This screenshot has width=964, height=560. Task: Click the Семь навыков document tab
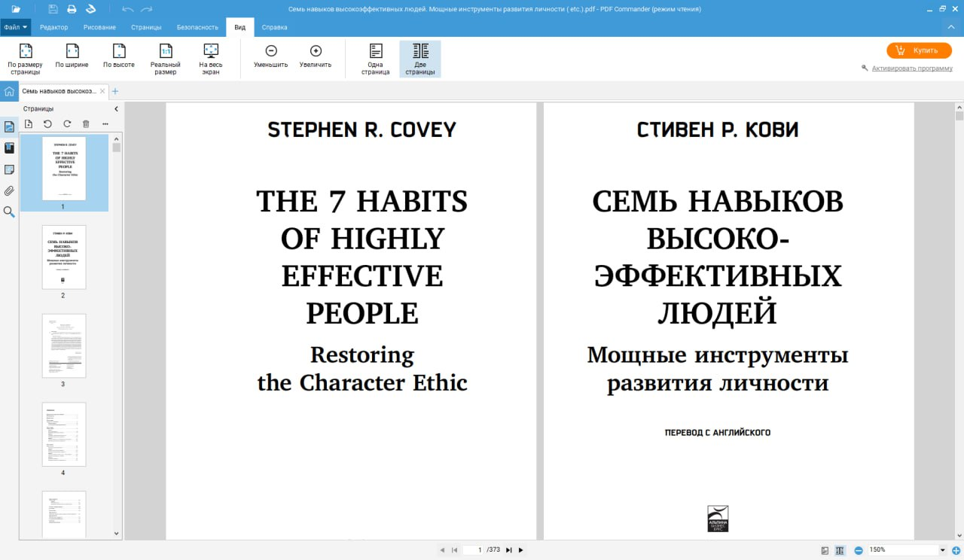59,91
